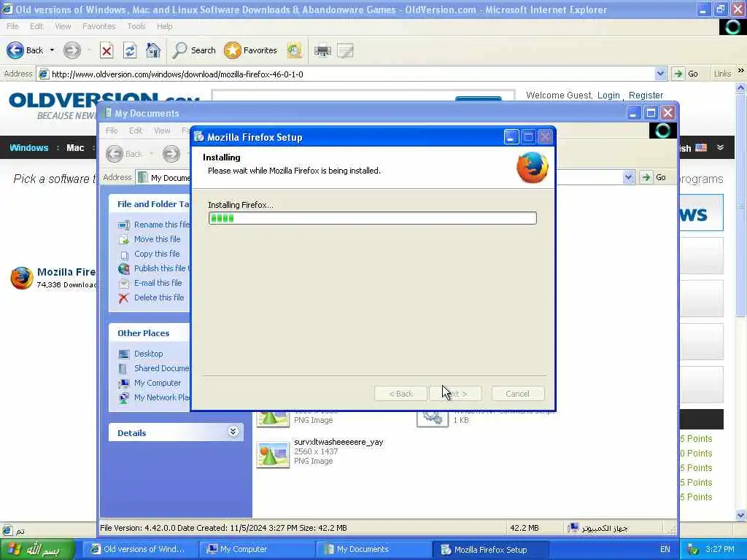Open History icon in Internet Explorer toolbar
Image resolution: width=747 pixels, height=560 pixels.
pos(295,50)
